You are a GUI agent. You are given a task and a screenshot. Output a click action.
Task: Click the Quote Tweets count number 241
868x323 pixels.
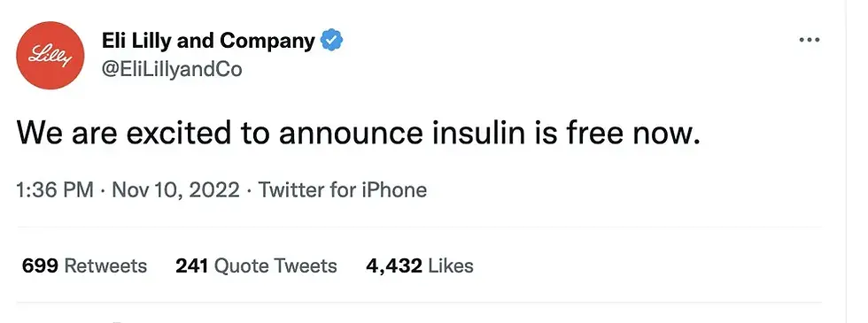[191, 266]
